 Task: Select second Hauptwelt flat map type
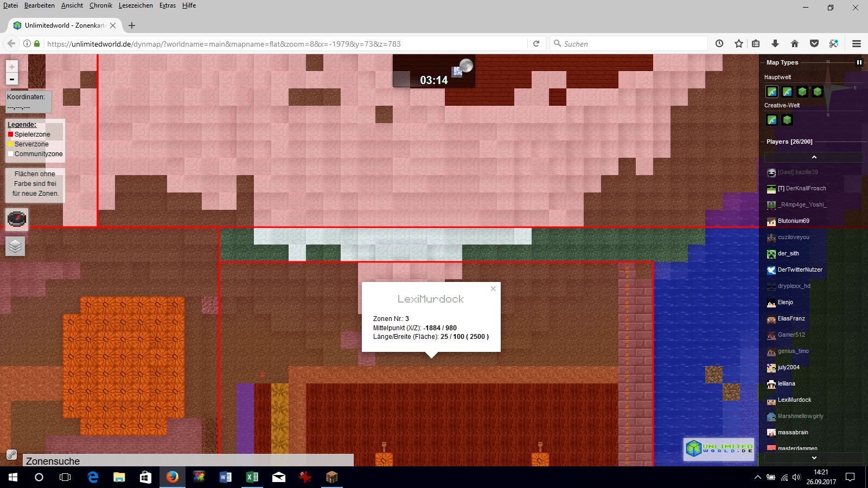[x=787, y=92]
